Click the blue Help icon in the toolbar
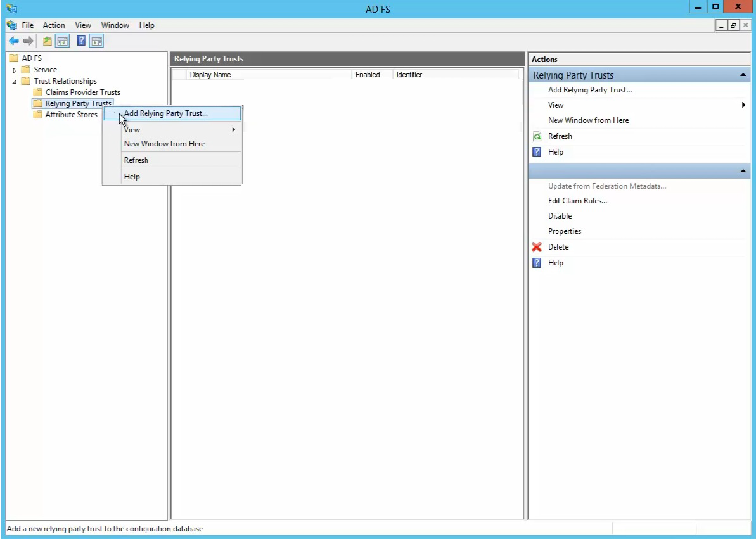Viewport: 756px width, 539px height. click(x=81, y=41)
